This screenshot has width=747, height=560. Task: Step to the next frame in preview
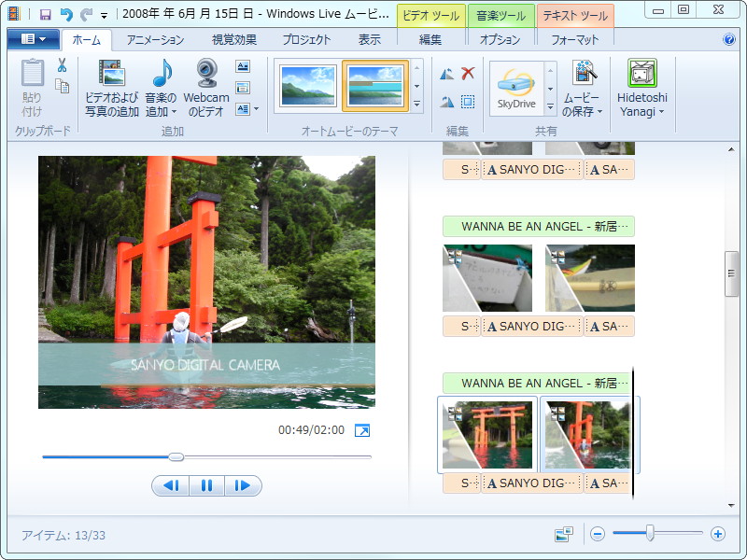point(243,486)
